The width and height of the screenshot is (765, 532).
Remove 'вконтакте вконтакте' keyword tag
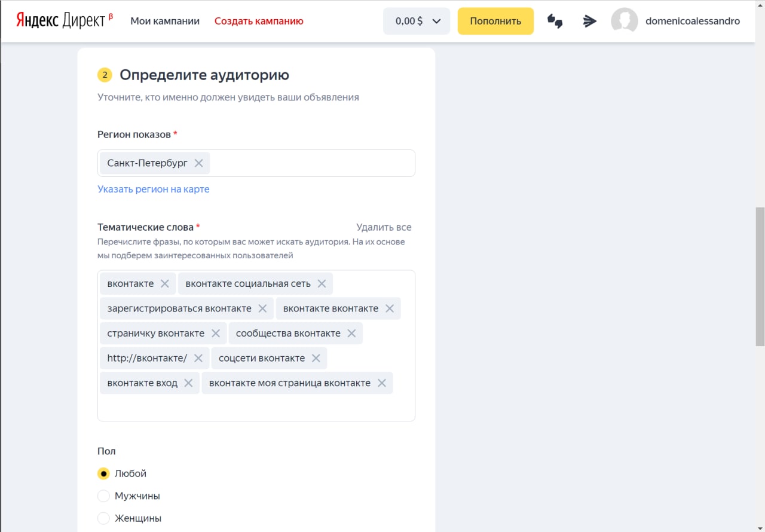[390, 308]
